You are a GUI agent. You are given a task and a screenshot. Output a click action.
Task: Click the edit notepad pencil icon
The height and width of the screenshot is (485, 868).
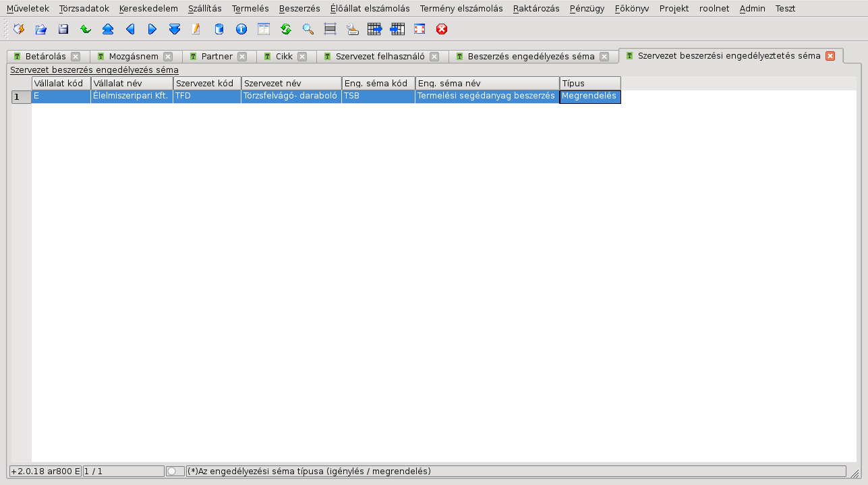point(196,30)
